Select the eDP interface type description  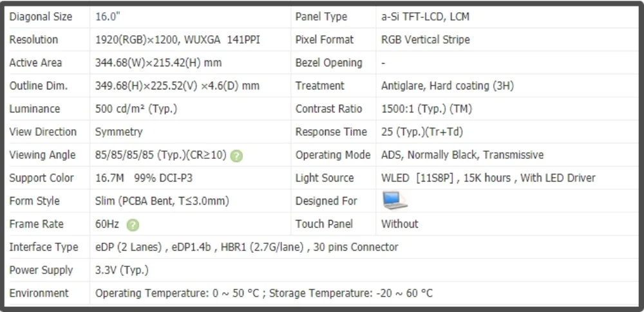(247, 247)
